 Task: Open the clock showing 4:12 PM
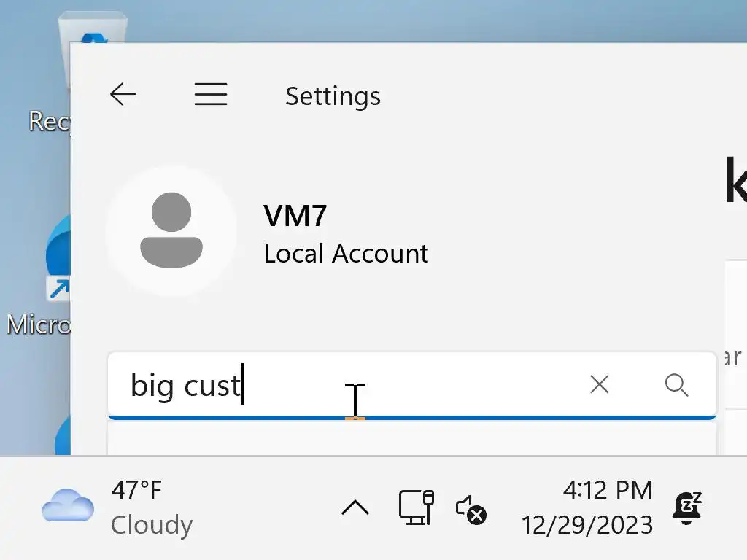point(607,490)
